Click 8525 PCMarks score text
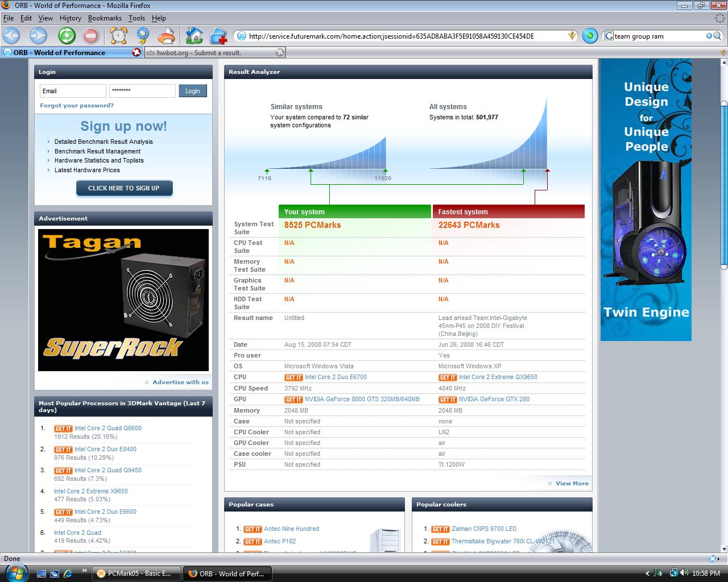728x582 pixels. (x=312, y=225)
